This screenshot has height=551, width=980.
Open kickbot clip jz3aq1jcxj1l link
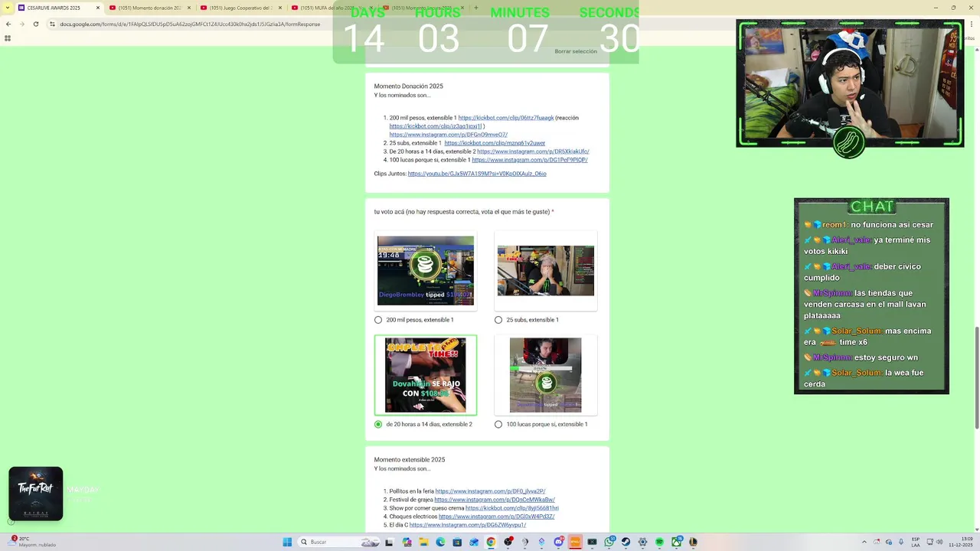[x=436, y=126]
